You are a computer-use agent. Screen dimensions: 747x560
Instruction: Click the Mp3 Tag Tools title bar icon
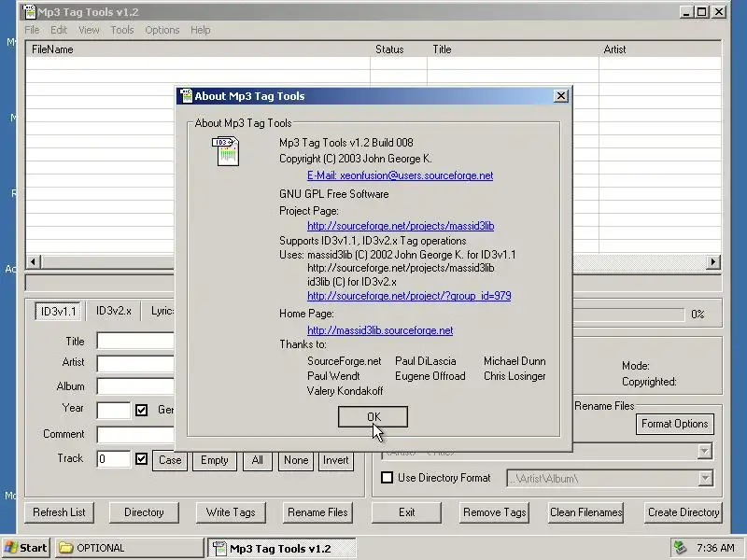pyautogui.click(x=29, y=12)
